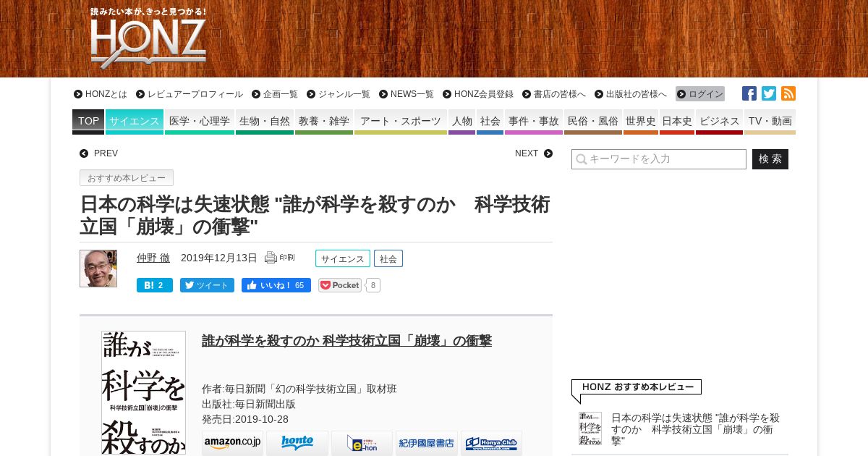The width and height of the screenshot is (868, 456).
Task: Click the PREV arrow icon
Action: pyautogui.click(x=84, y=153)
